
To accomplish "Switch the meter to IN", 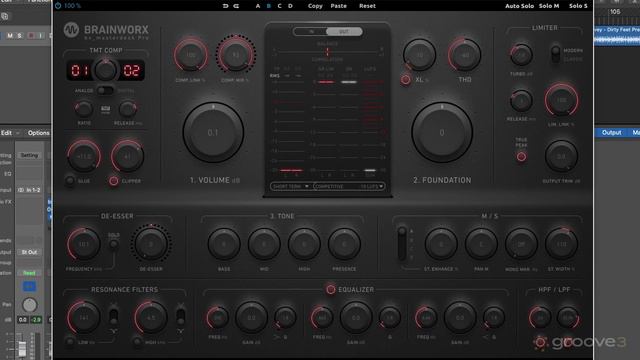I will pyautogui.click(x=311, y=31).
